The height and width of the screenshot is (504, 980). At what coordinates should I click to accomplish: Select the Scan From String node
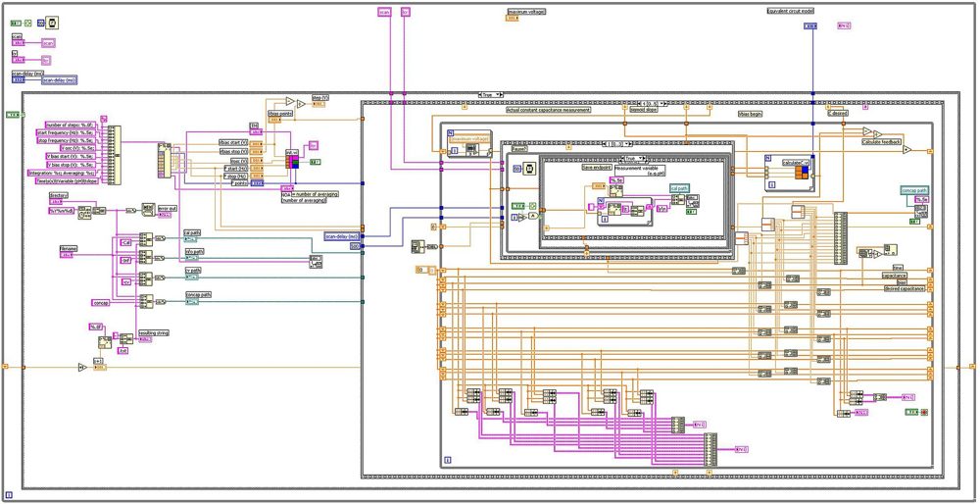165,161
